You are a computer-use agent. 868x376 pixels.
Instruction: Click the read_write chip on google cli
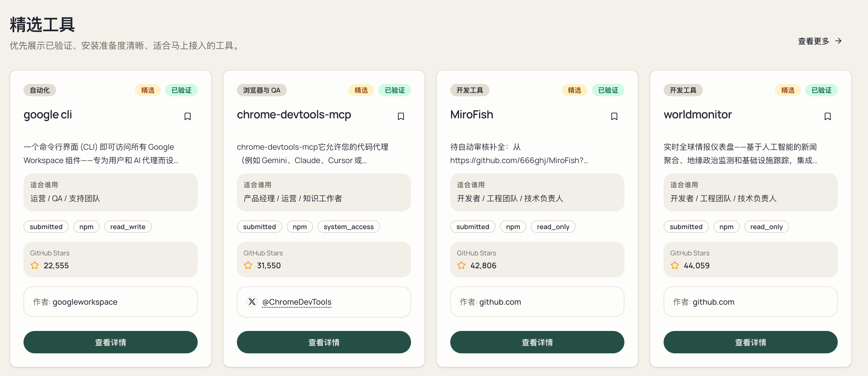coord(128,227)
